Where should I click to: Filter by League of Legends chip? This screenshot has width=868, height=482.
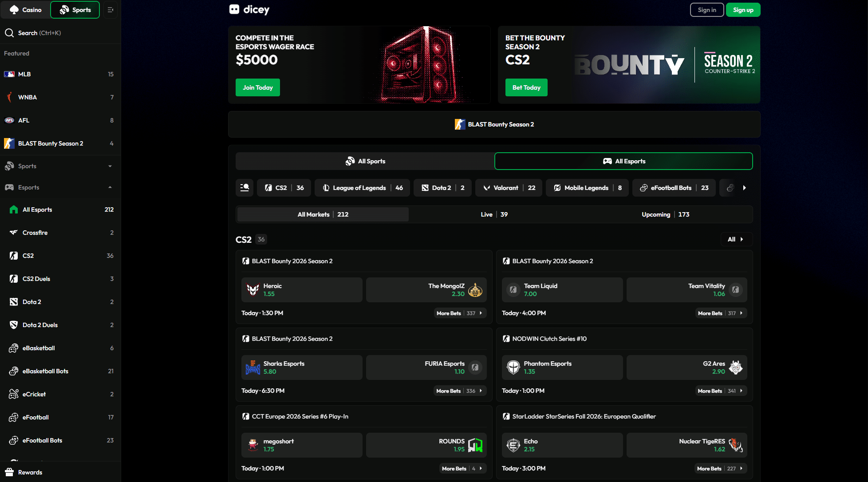[x=362, y=188]
